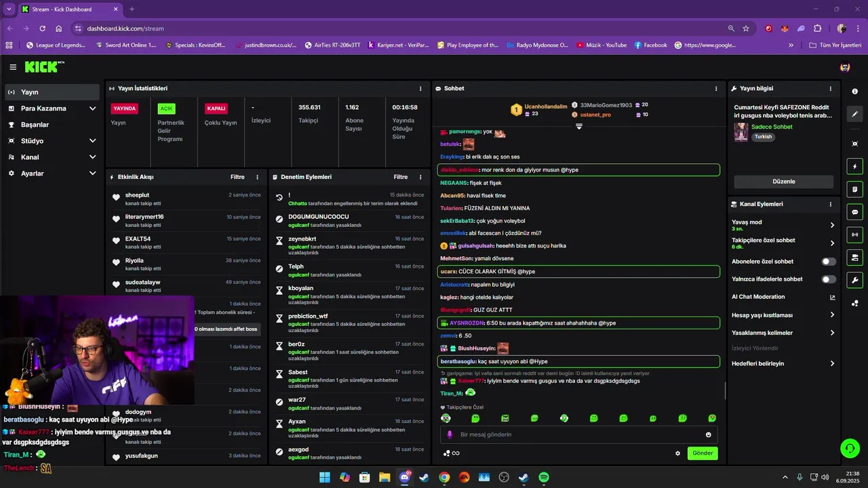Click the Turkish language tag

point(763,137)
